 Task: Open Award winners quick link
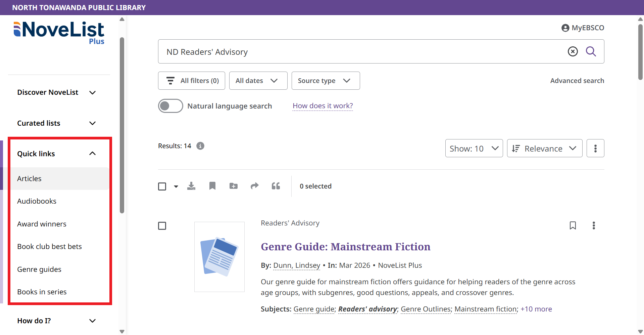(x=42, y=224)
